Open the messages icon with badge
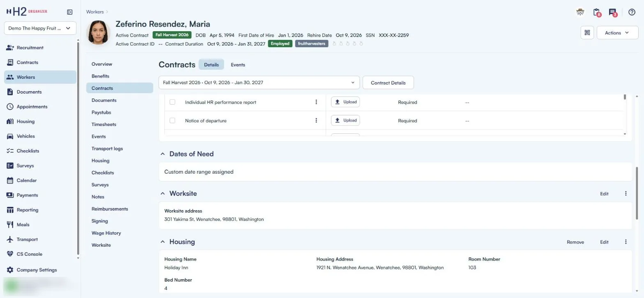 [613, 12]
